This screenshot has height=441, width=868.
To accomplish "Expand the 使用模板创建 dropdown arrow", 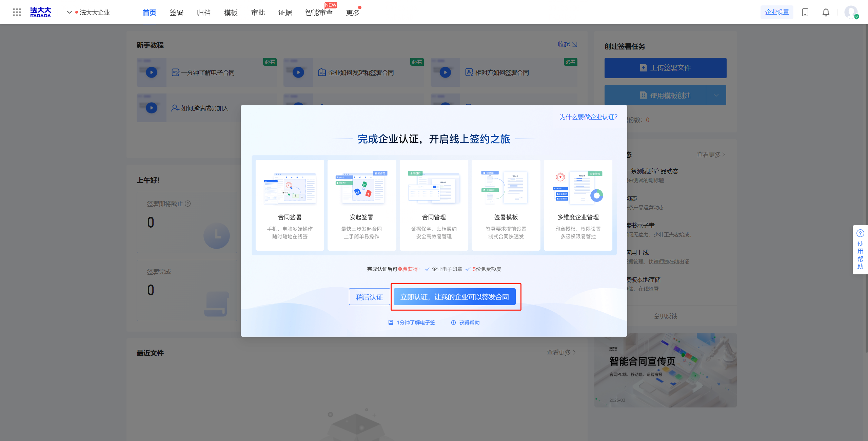I will 716,95.
